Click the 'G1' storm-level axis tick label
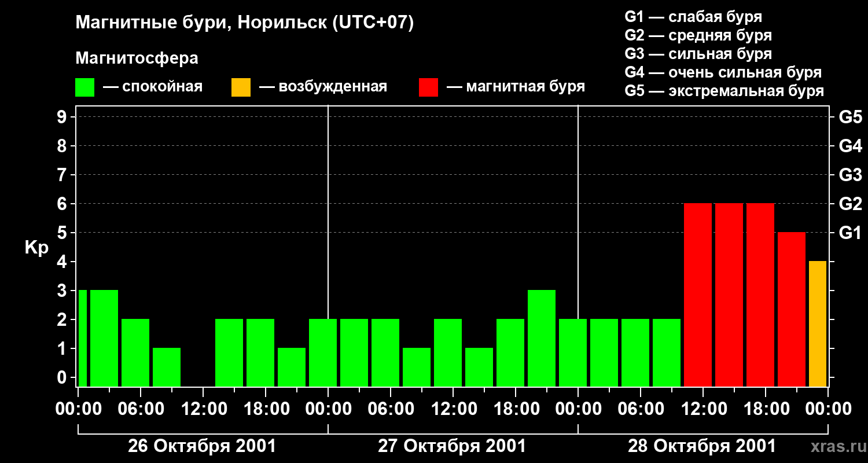Viewport: 868px width, 463px height. (x=850, y=233)
